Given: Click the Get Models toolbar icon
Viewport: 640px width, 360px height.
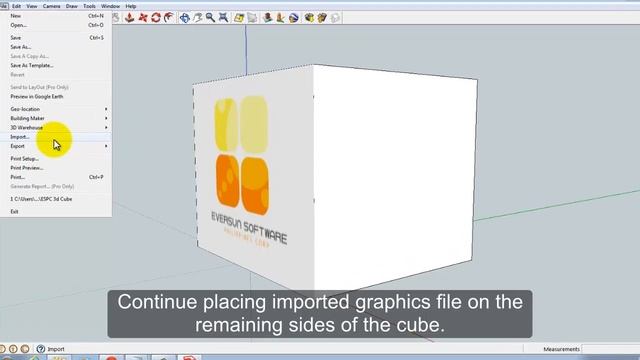Looking at the screenshot, I should tap(309, 18).
